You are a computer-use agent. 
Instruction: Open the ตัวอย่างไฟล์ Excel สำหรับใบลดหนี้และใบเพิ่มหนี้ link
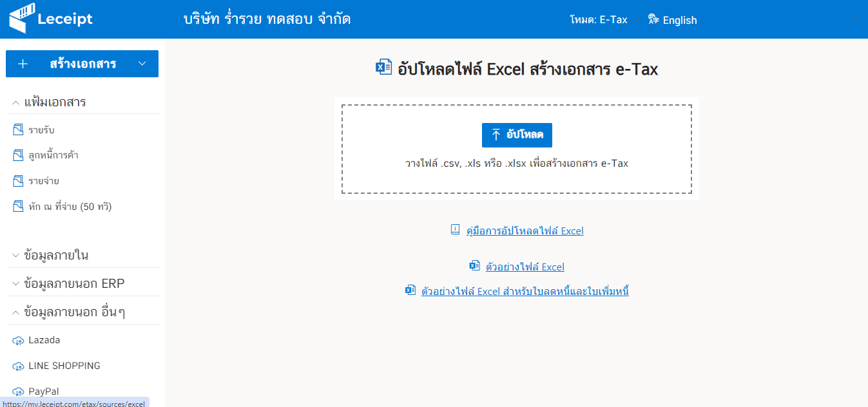pos(525,291)
